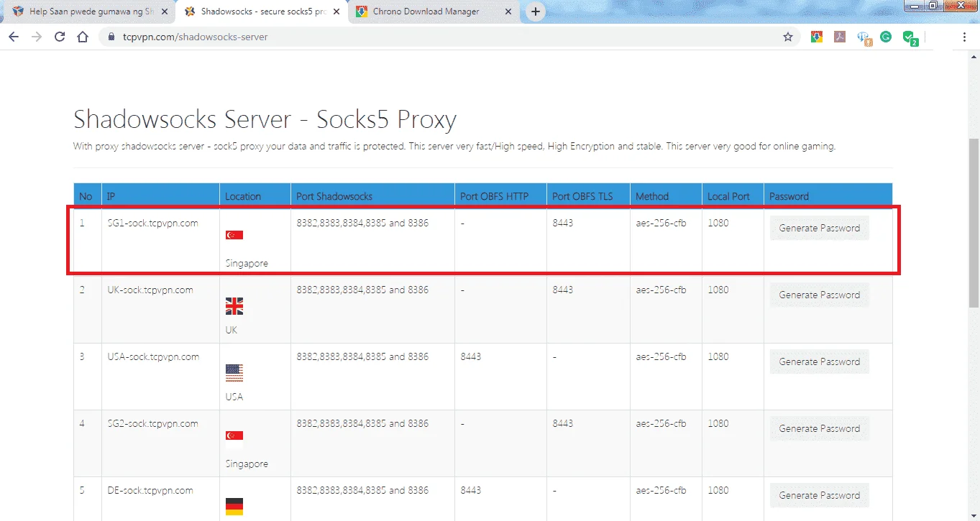Click aes-256-cfb in the UK row
Image resolution: width=980 pixels, height=521 pixels.
click(661, 290)
